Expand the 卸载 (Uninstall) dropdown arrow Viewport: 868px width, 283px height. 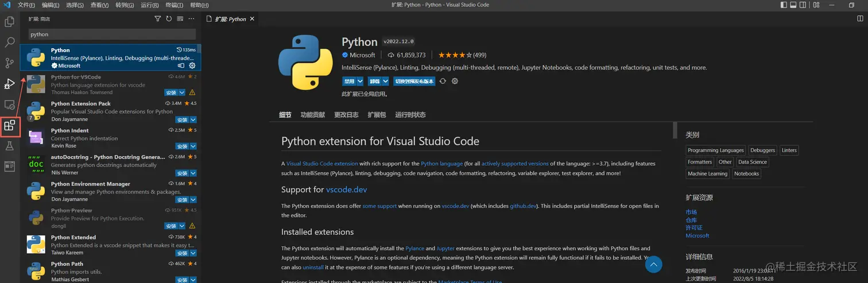[x=386, y=82]
